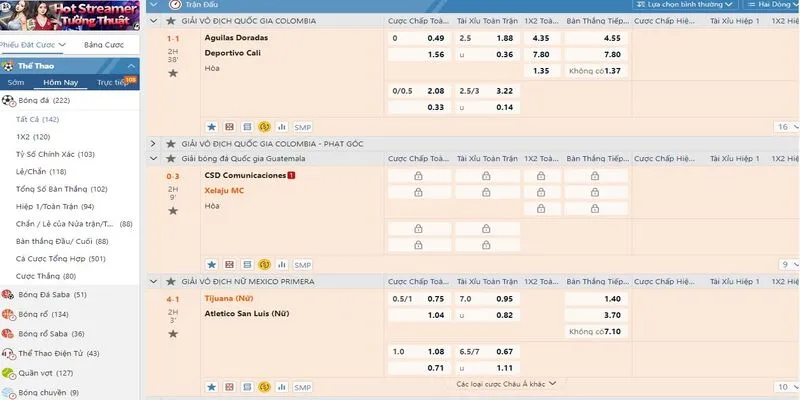Viewport: 800px width, 400px height.
Task: Click the Thể Thao Điện Tử esports icon
Action: [8, 353]
